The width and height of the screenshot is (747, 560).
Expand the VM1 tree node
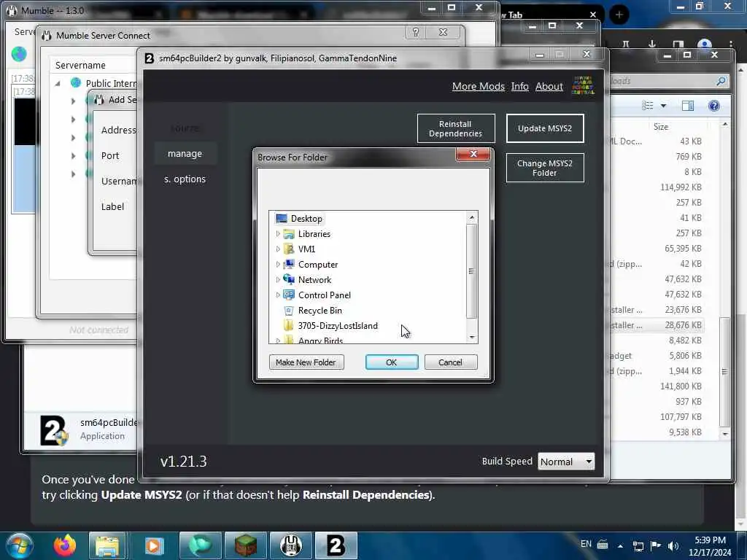[278, 249]
